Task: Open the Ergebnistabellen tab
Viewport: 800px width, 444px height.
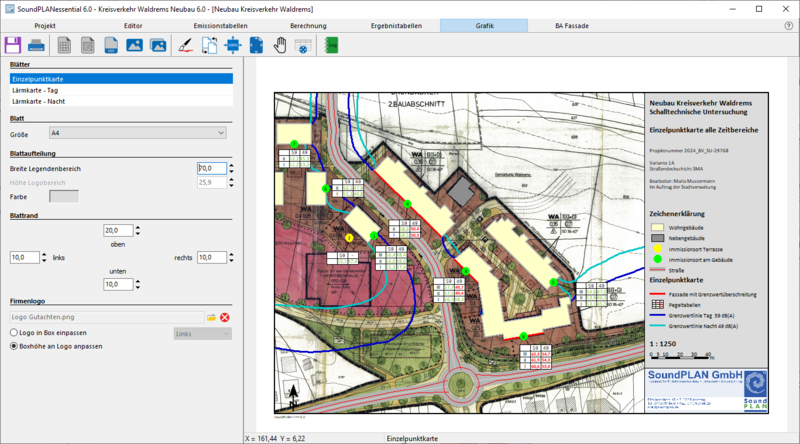Action: [x=396, y=26]
